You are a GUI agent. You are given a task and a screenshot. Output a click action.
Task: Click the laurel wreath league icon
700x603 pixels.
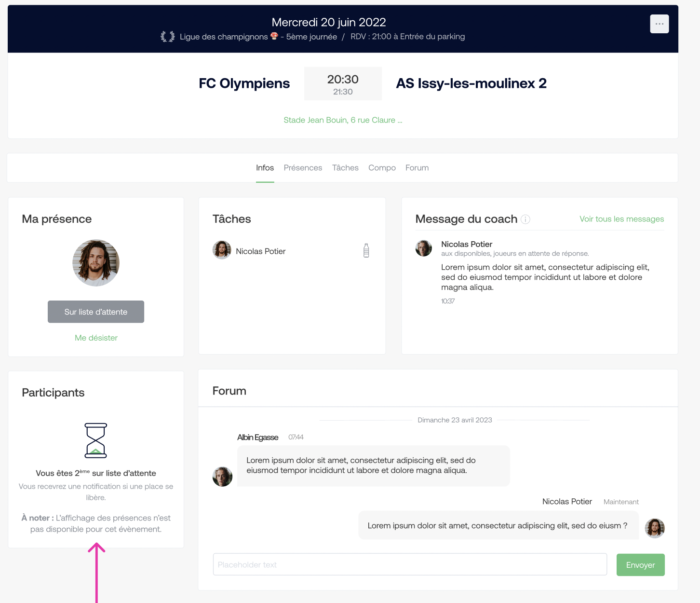coord(168,37)
